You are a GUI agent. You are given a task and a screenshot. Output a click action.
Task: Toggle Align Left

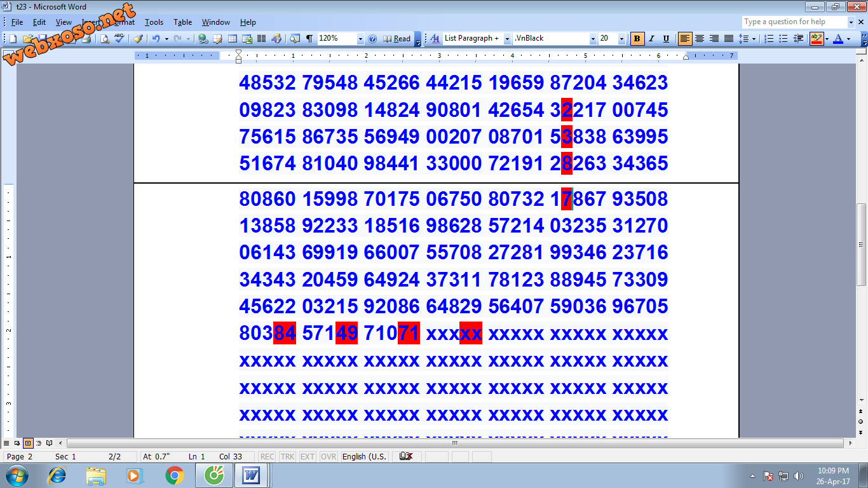(685, 39)
